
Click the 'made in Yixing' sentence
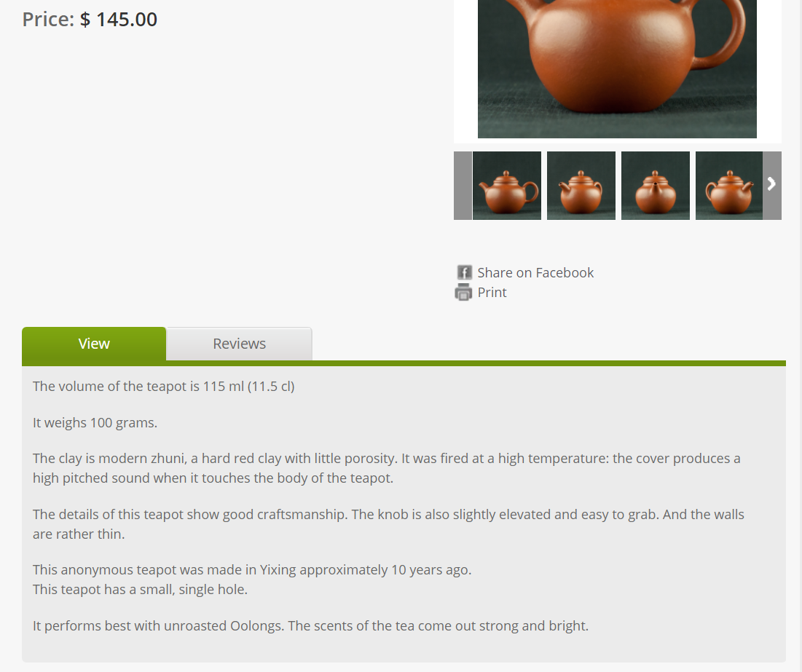coord(252,570)
